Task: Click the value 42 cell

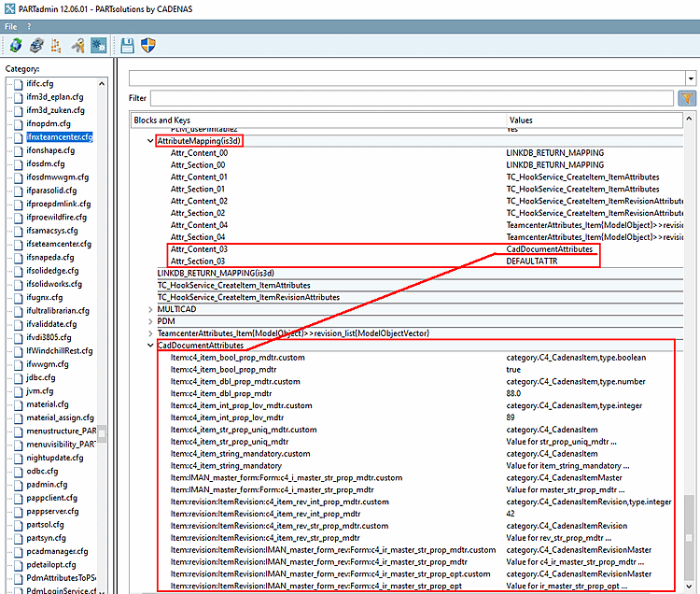Action: 511,514
